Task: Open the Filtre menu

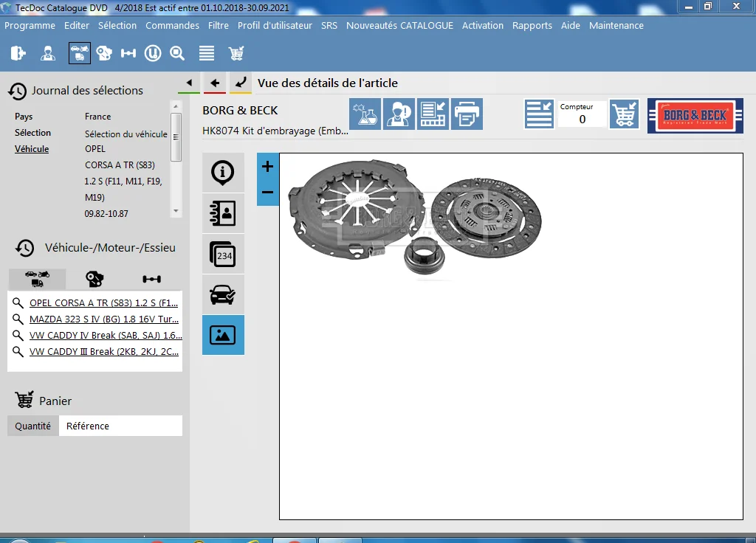Action: tap(219, 26)
